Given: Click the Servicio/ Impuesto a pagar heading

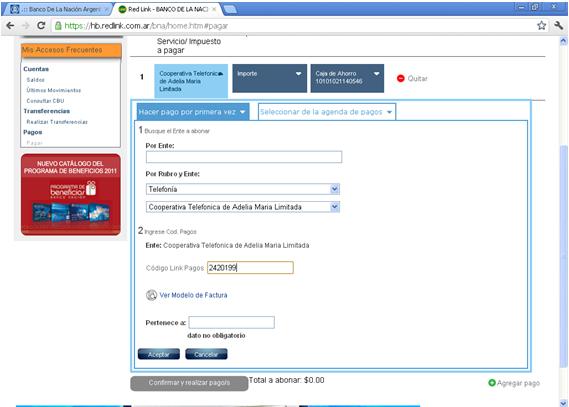Looking at the screenshot, I should pyautogui.click(x=189, y=46).
